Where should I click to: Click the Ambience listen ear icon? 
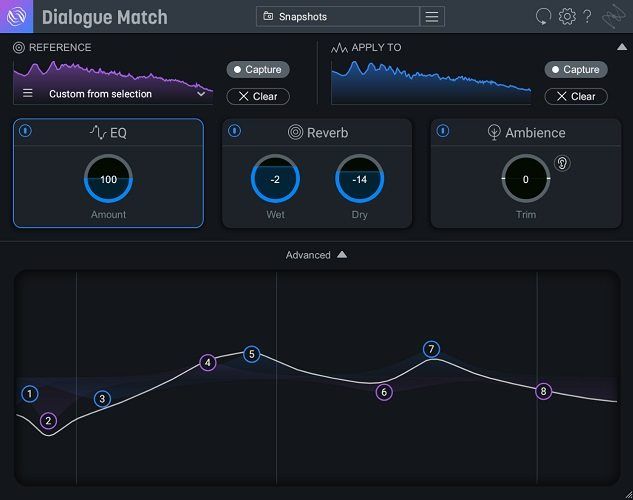pos(562,163)
